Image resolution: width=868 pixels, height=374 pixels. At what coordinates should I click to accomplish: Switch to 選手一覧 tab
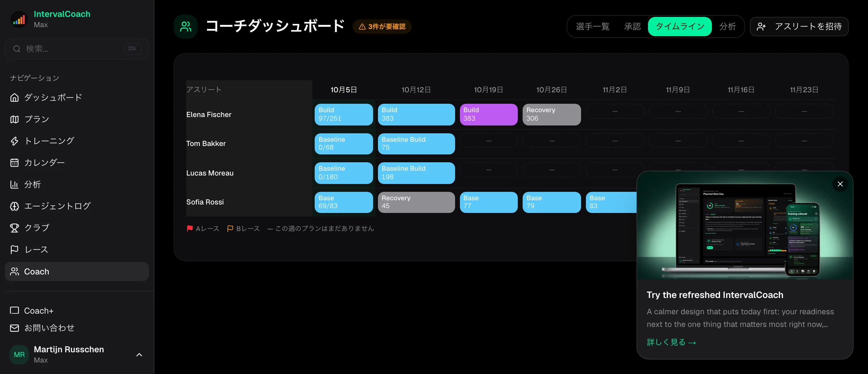coord(593,26)
